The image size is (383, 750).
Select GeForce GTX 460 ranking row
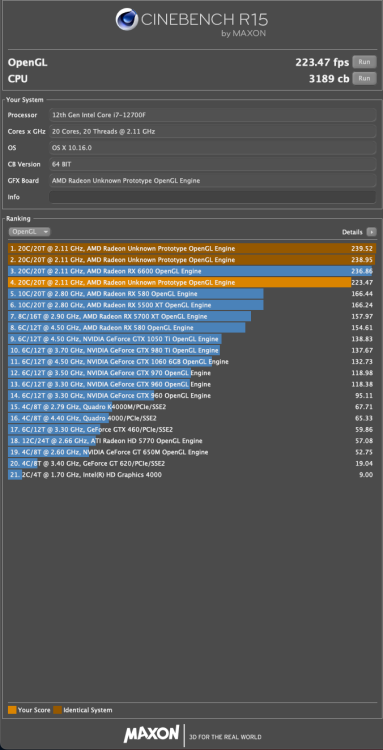click(192, 430)
